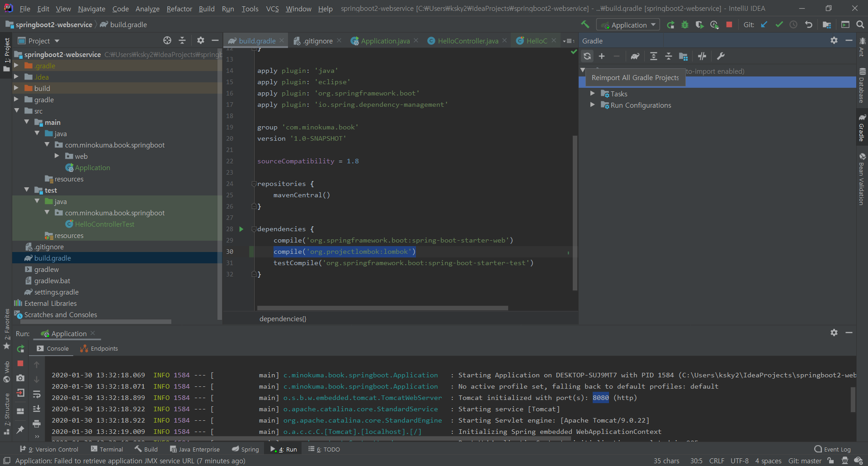The height and width of the screenshot is (466, 868).
Task: Click the Build Project hammer icon
Action: pos(585,24)
